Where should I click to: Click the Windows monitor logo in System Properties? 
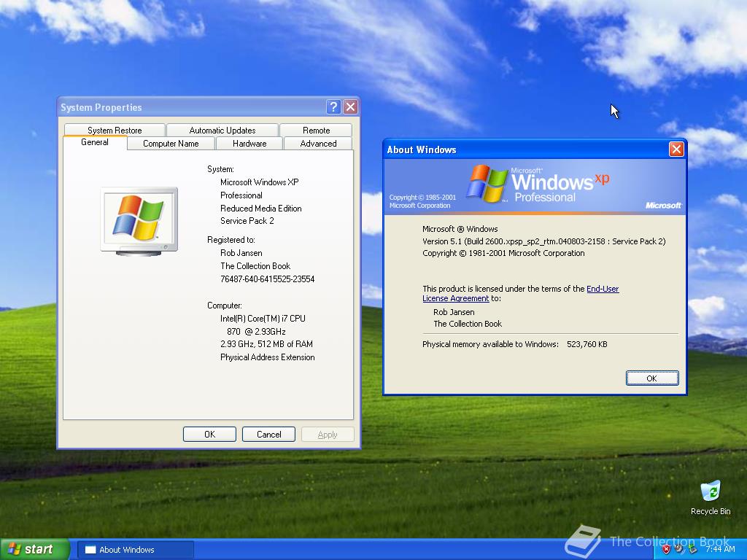(139, 222)
